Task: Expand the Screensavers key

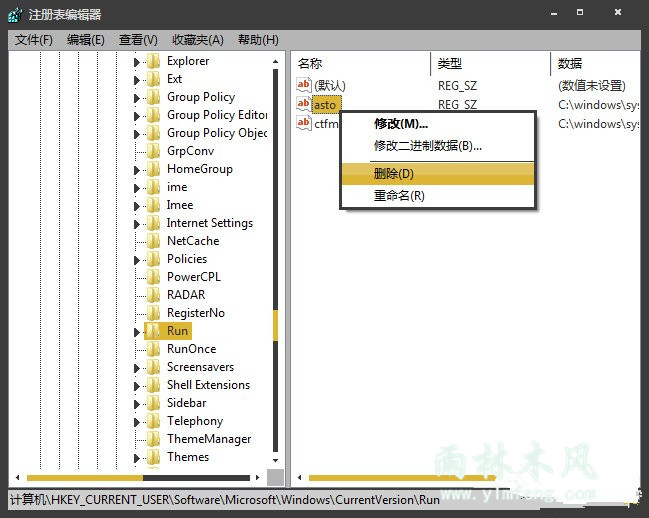Action: coord(137,368)
